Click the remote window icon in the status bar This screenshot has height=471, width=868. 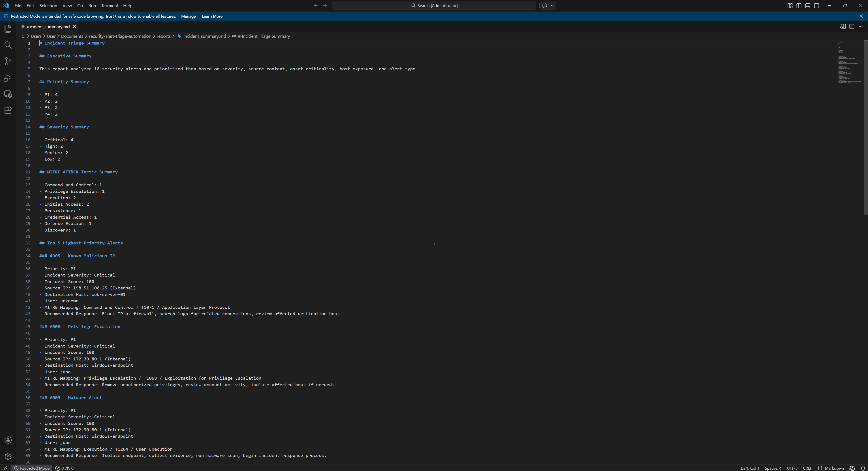point(5,468)
